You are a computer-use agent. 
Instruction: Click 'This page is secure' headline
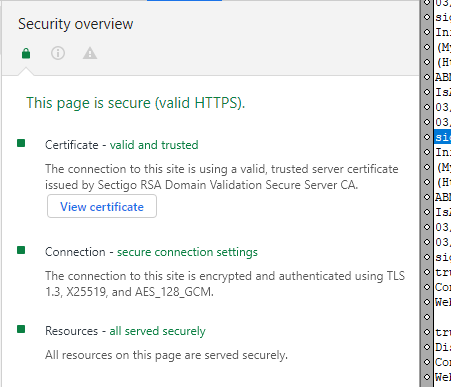click(136, 103)
